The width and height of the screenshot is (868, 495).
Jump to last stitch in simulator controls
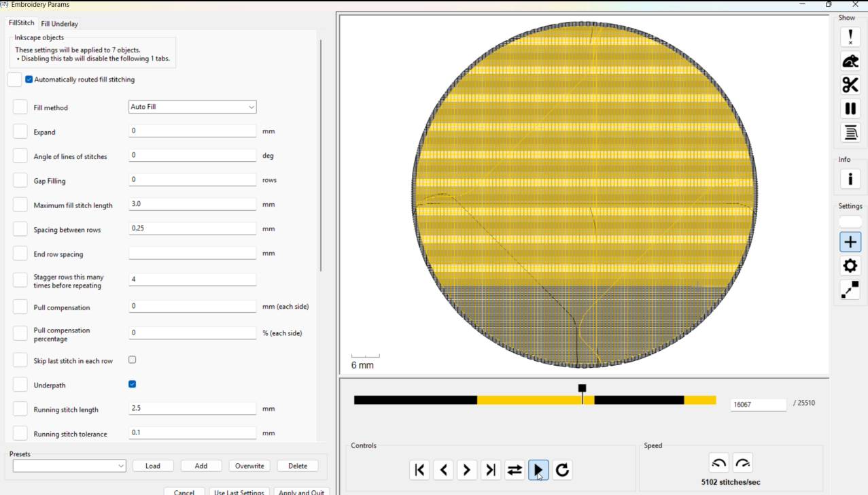pyautogui.click(x=491, y=470)
